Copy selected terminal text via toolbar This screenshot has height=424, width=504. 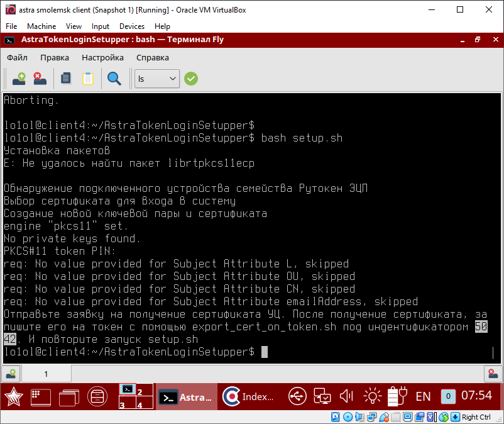tap(66, 79)
